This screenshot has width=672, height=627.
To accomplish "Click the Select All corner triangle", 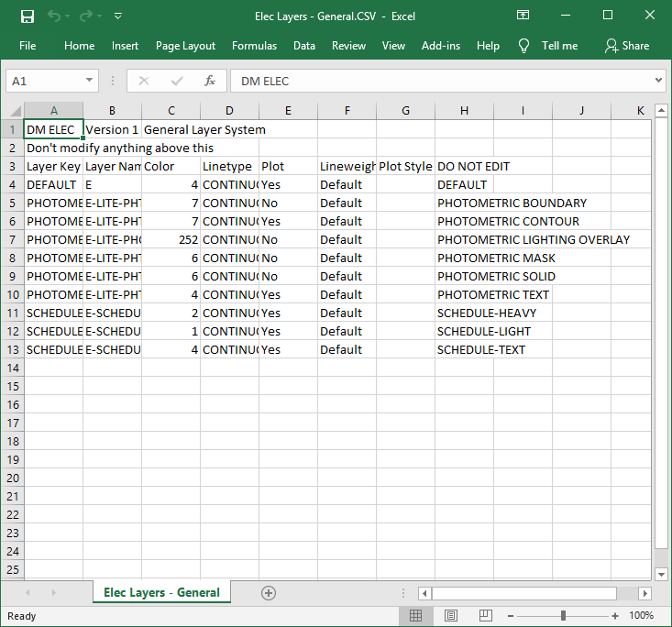I will [x=15, y=111].
